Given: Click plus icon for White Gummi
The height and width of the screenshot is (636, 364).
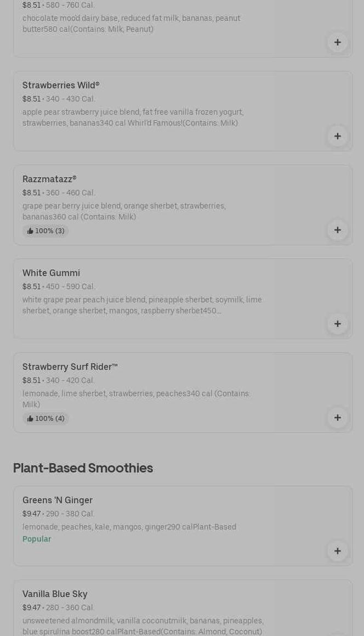Looking at the screenshot, I should coord(337,324).
